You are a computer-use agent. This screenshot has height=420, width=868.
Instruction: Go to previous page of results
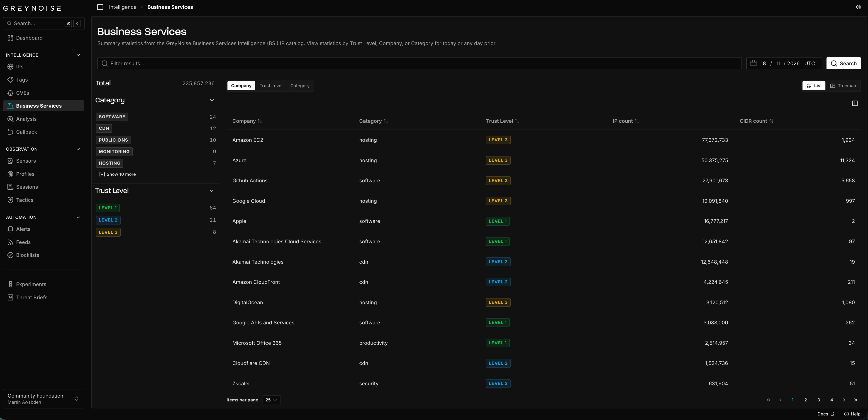tap(780, 400)
